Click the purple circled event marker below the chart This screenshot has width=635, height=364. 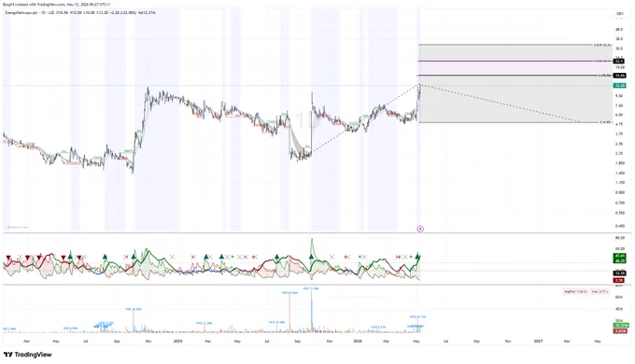pyautogui.click(x=420, y=229)
